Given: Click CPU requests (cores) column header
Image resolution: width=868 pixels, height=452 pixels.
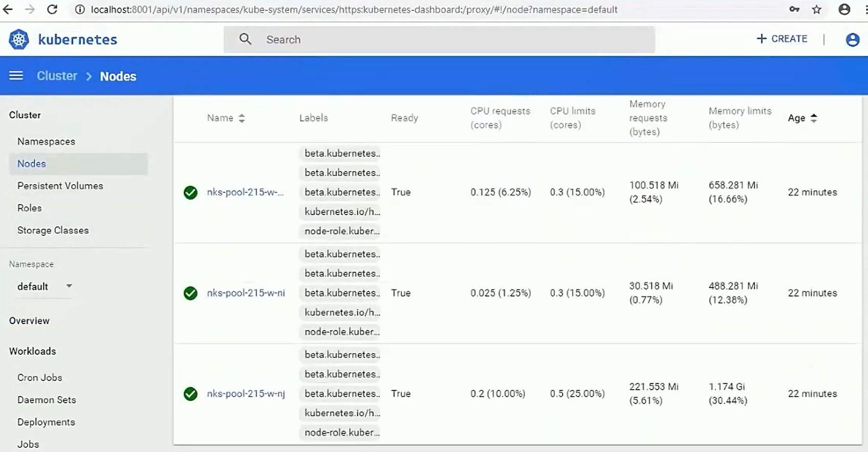Looking at the screenshot, I should 500,118.
